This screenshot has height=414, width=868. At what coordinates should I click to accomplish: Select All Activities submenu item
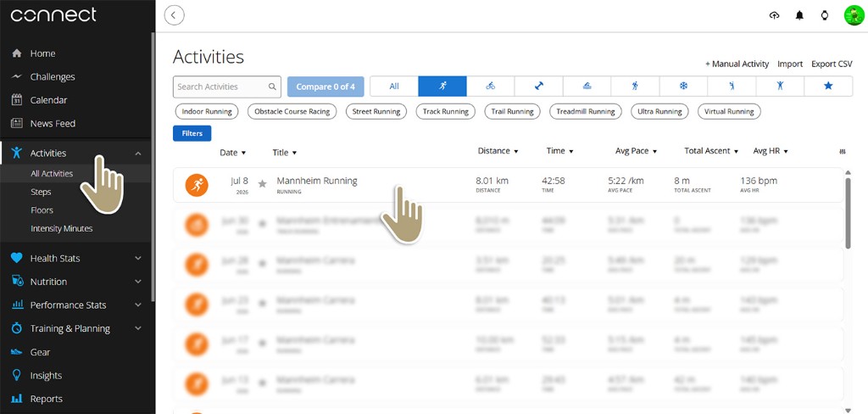[52, 173]
